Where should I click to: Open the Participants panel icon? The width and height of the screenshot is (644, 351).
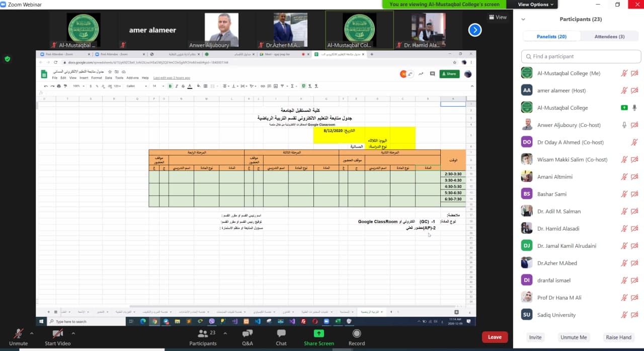203,333
